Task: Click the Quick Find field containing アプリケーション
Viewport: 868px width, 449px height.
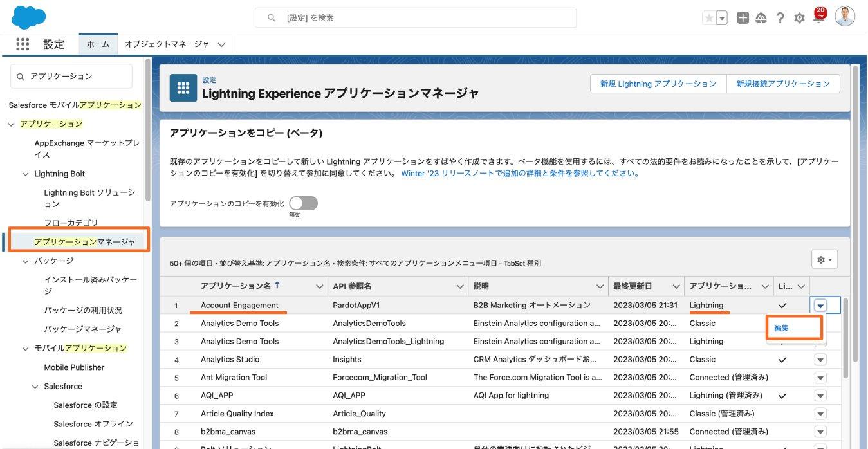Action: point(71,76)
